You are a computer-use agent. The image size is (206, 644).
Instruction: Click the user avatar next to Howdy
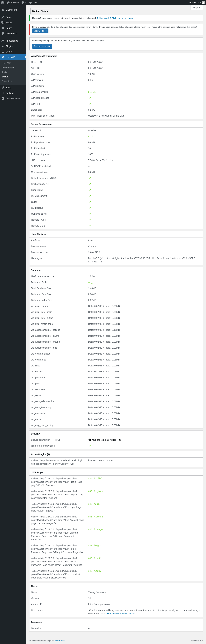[203, 3]
